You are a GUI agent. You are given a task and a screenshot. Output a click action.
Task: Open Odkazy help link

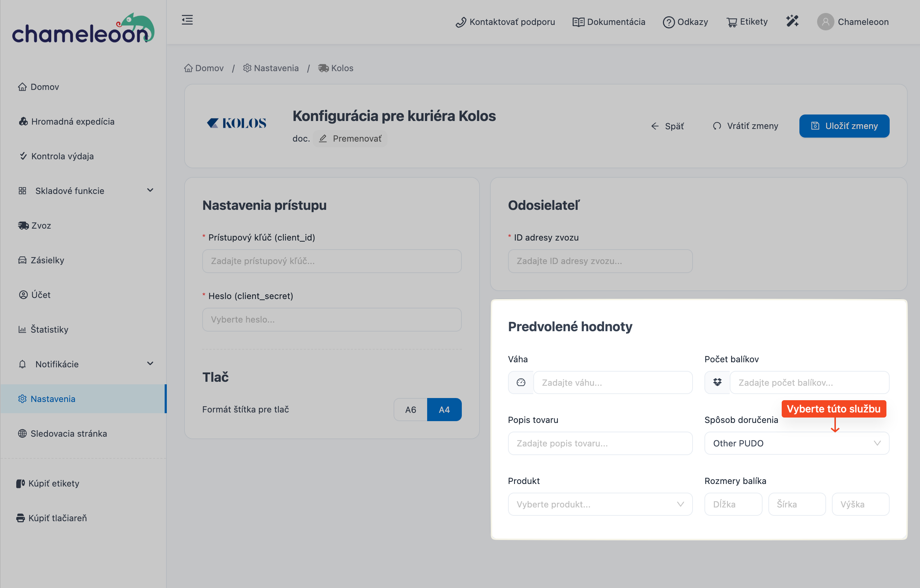(685, 22)
